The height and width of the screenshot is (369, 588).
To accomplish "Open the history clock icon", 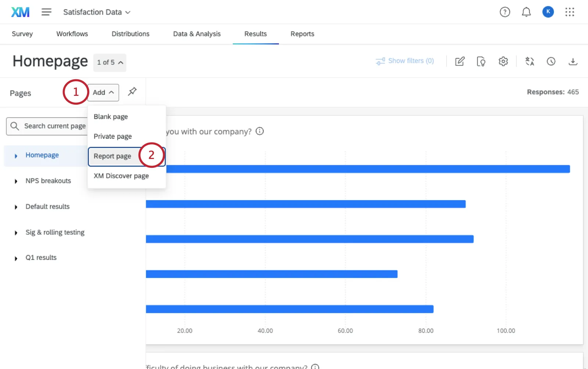I will point(551,61).
